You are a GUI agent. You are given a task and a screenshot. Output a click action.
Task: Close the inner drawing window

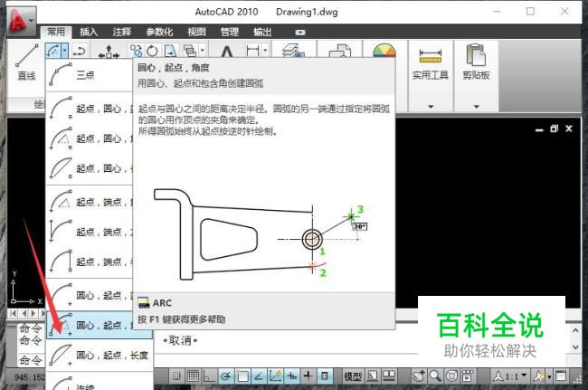(x=569, y=128)
